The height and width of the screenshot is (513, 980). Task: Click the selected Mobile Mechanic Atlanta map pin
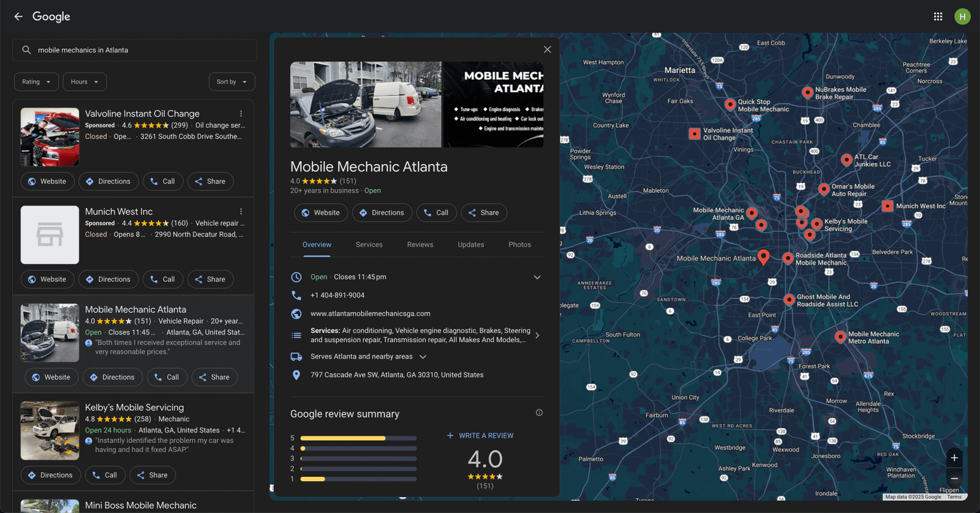click(763, 257)
